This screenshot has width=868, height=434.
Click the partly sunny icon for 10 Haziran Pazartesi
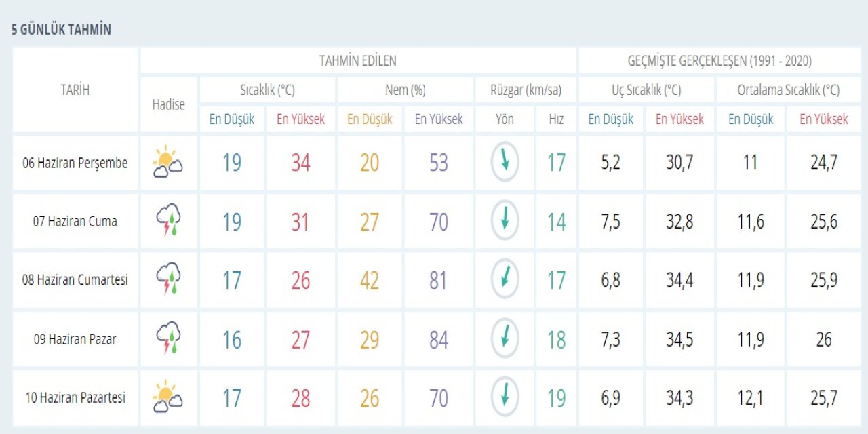coord(167,397)
